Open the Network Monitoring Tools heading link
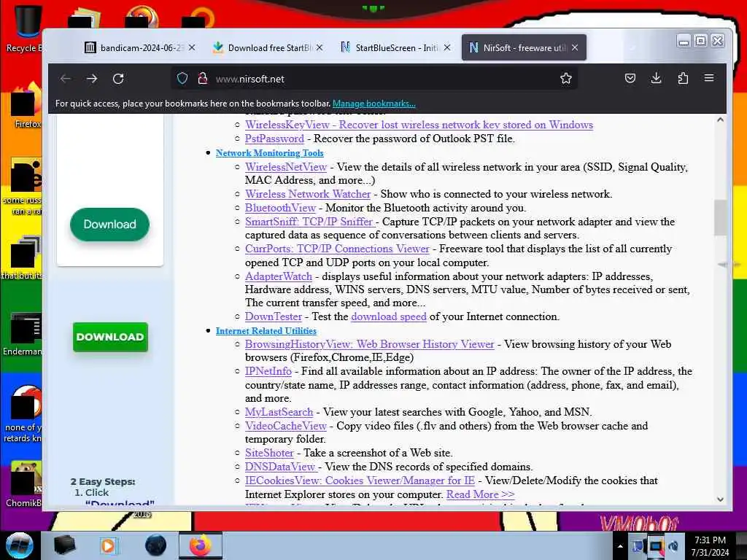The height and width of the screenshot is (560, 747). tap(270, 153)
